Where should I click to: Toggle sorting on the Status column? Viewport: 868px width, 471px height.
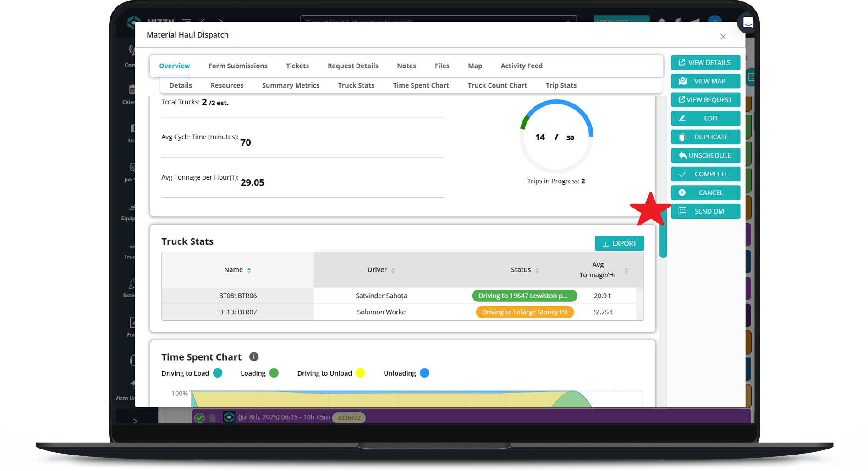pos(536,270)
